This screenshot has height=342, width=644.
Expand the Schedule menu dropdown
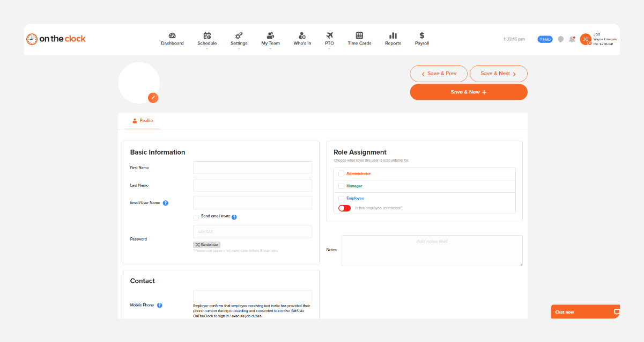pos(207,49)
